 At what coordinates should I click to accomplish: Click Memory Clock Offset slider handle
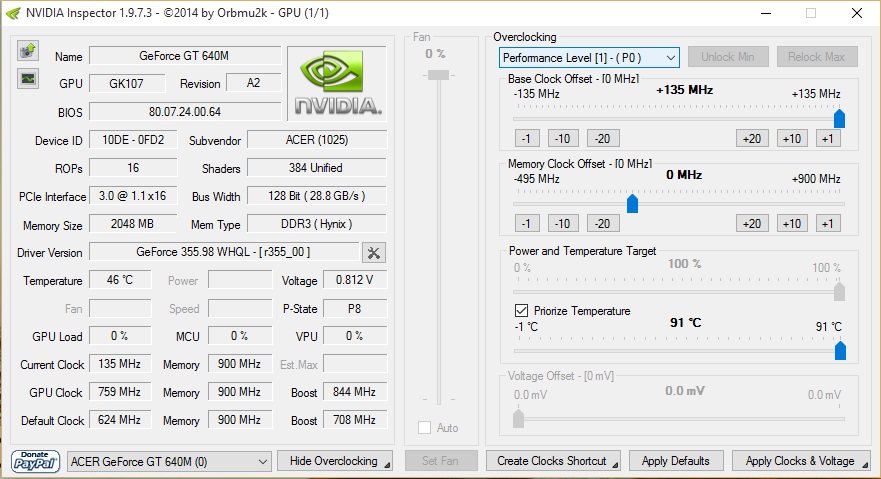point(632,203)
